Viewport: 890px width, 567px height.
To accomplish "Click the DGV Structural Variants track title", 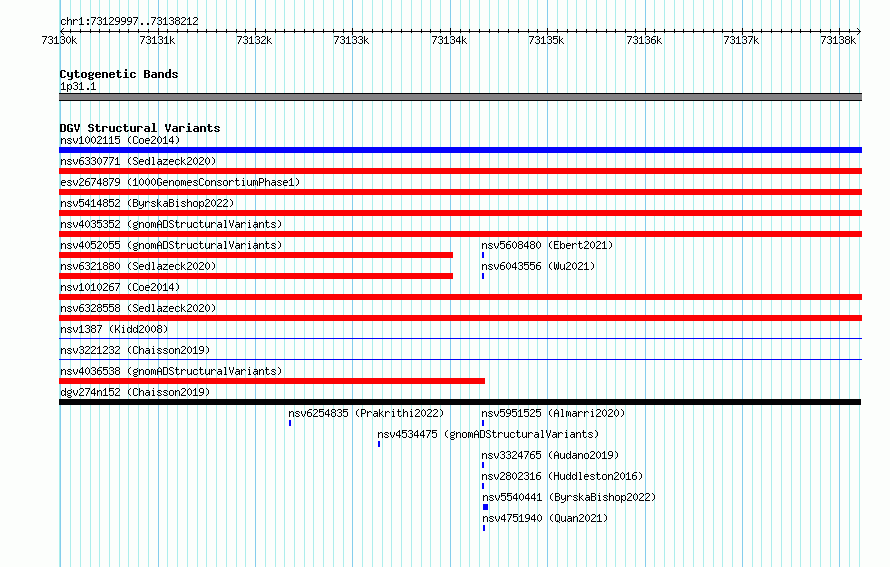I will tap(140, 128).
